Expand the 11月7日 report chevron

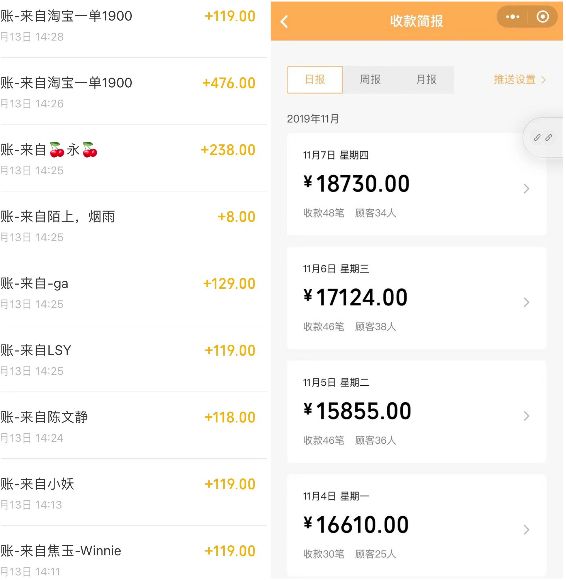coord(526,189)
